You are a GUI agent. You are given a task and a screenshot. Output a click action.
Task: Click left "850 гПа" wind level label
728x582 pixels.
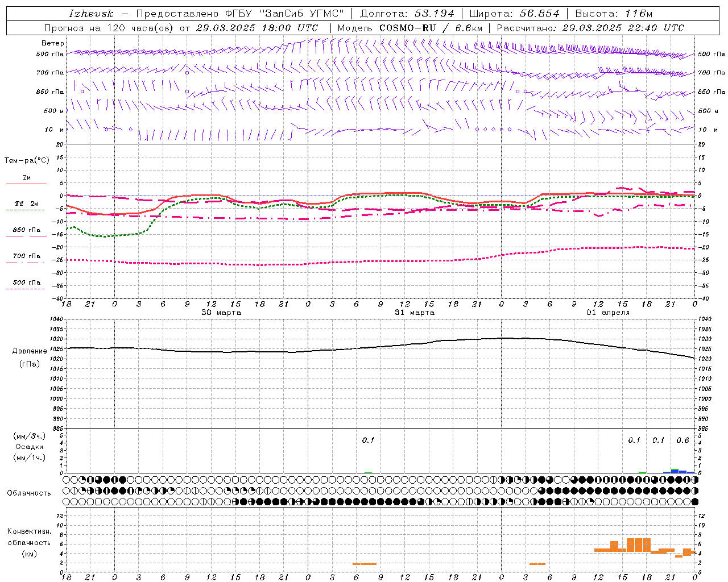(x=50, y=92)
